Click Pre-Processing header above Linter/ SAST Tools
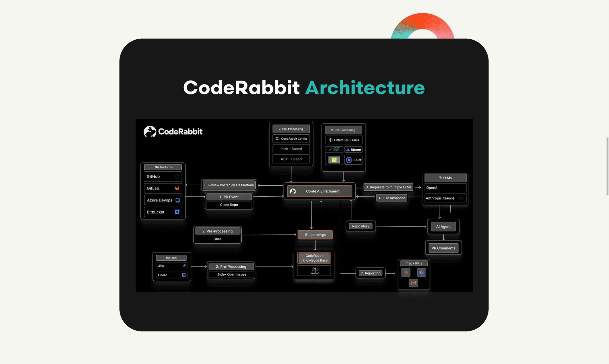The width and height of the screenshot is (609, 364). [344, 130]
